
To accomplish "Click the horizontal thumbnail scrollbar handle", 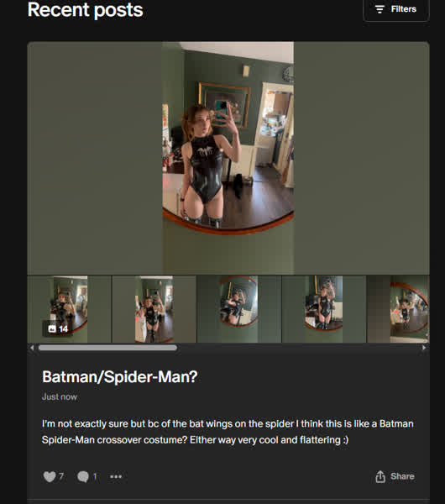I will tap(107, 348).
